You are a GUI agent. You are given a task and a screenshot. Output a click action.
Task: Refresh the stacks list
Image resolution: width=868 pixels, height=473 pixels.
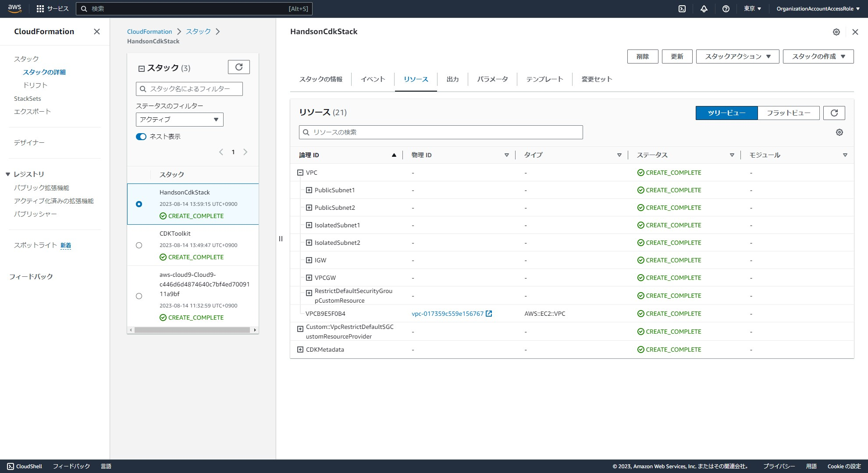239,67
